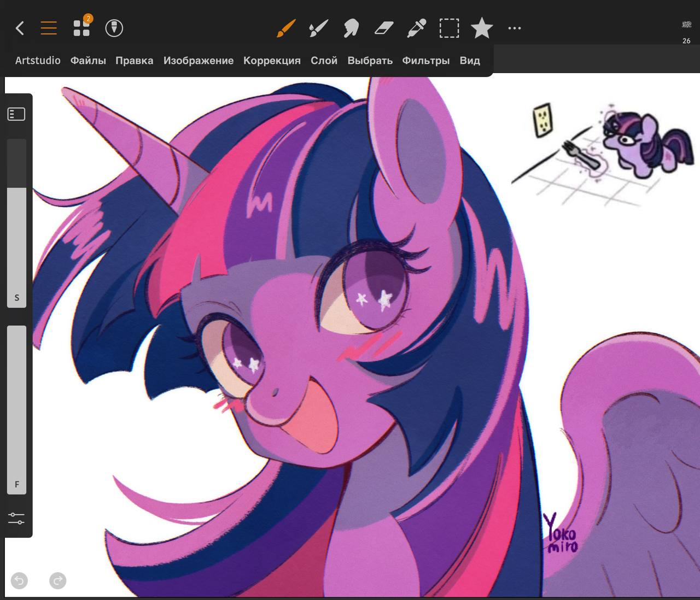Select the Smudge tool
Viewport: 700px width, 600px height.
pos(351,28)
